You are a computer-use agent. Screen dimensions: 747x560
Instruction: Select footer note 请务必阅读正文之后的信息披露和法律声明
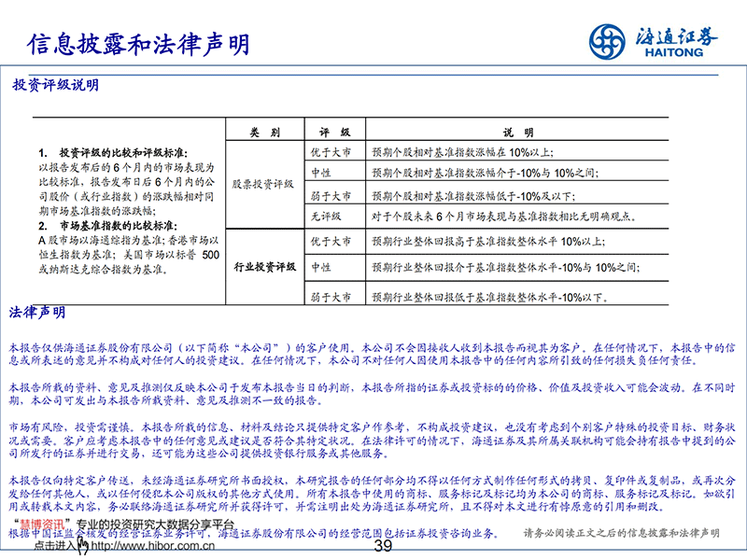[621, 533]
